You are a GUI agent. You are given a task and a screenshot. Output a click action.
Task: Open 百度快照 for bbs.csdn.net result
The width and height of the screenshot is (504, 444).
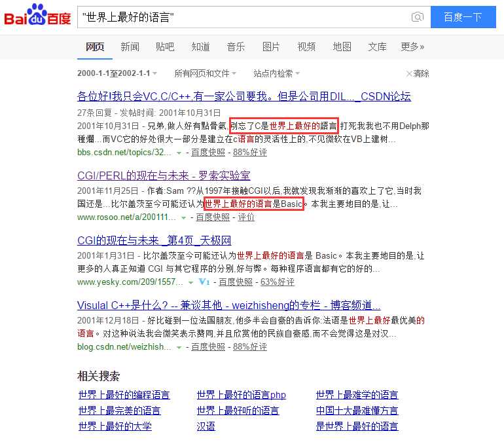click(x=208, y=153)
